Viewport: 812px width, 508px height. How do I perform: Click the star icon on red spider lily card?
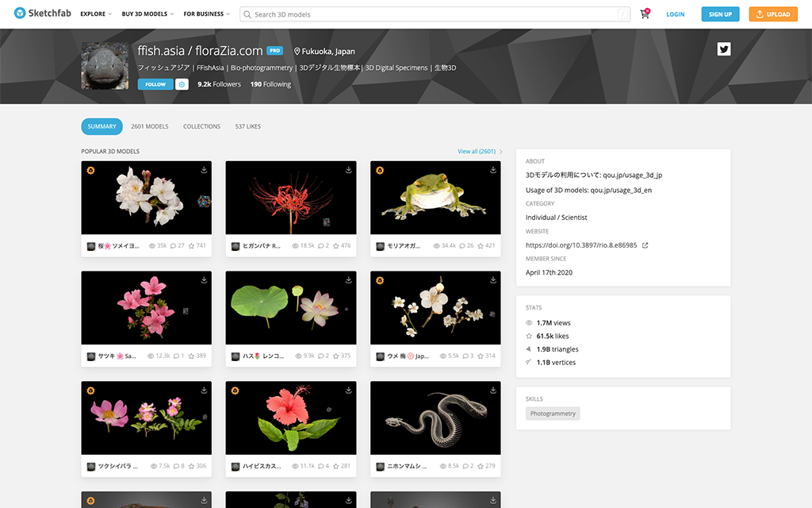tap(335, 246)
